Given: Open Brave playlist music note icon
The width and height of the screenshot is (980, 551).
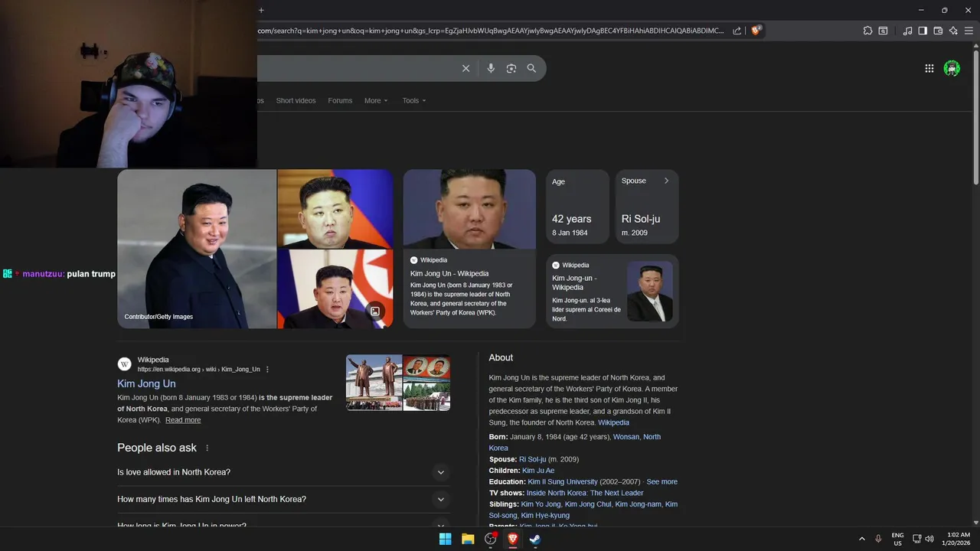Looking at the screenshot, I should 907,31.
